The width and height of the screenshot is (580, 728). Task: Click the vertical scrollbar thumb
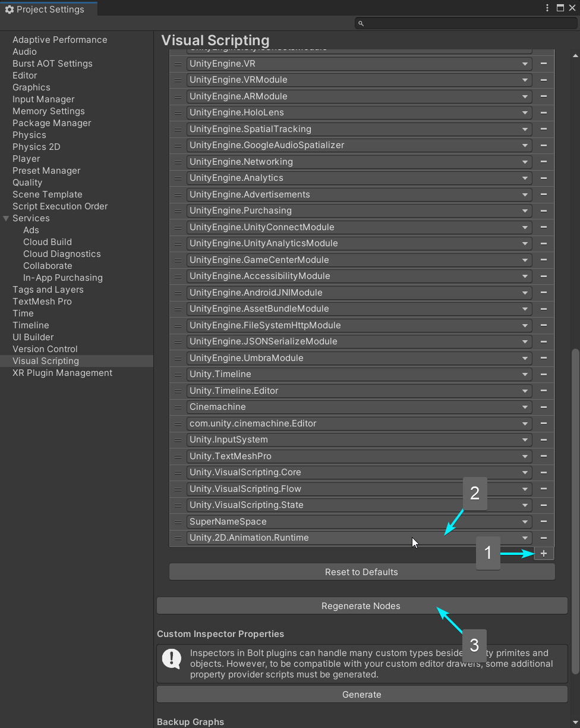click(575, 512)
